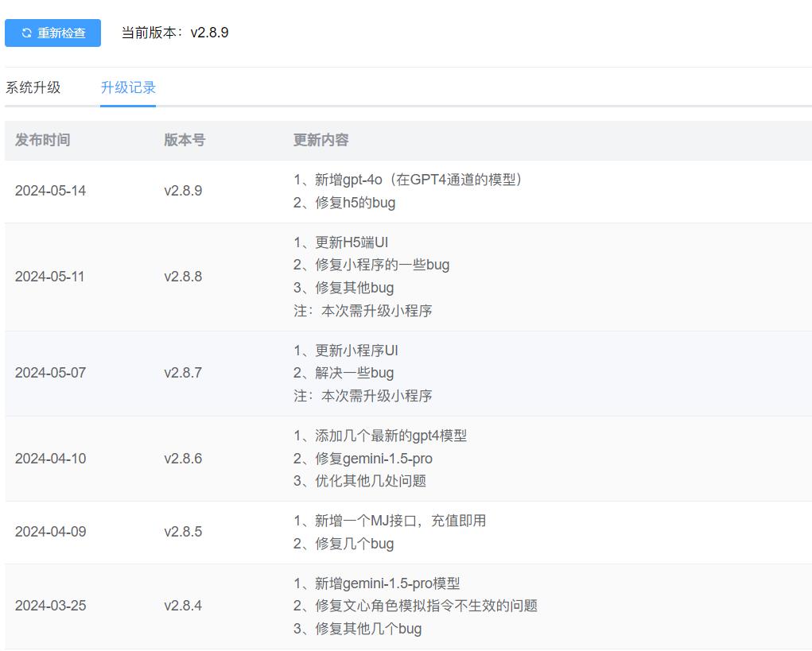
Task: Select the date 2024-04-10 cell
Action: click(50, 459)
